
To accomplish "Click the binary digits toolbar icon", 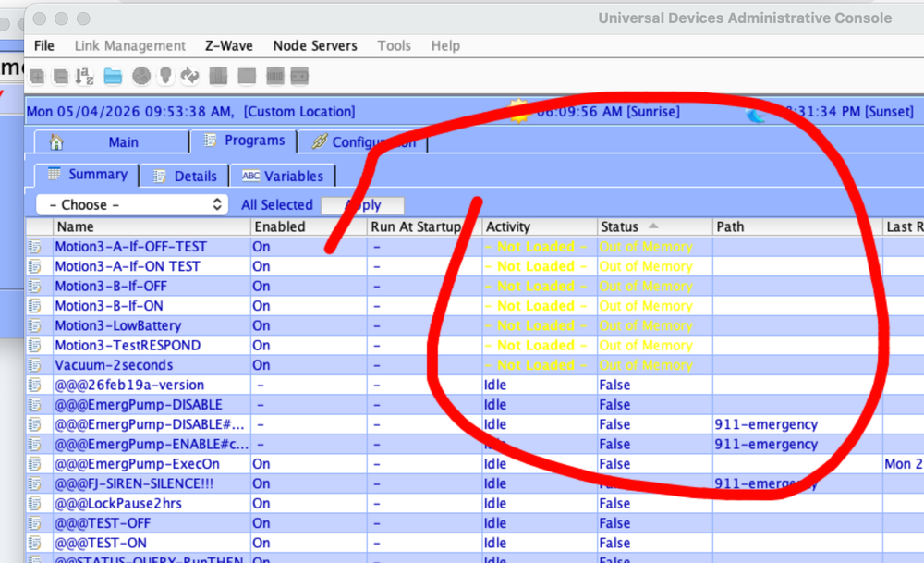I will (x=274, y=76).
